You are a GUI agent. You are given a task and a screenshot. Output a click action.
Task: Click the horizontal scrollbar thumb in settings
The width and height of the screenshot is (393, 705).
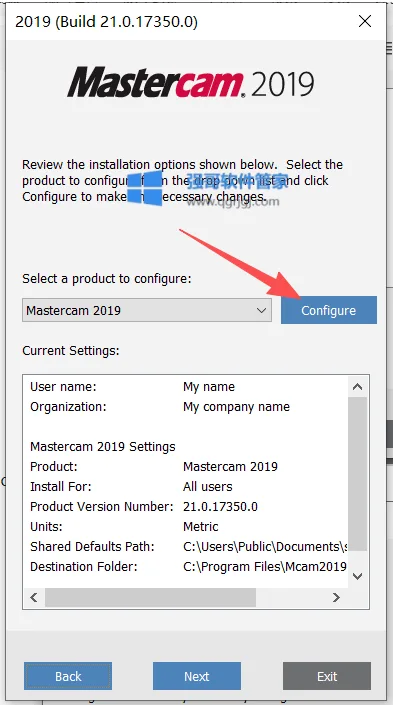[151, 598]
